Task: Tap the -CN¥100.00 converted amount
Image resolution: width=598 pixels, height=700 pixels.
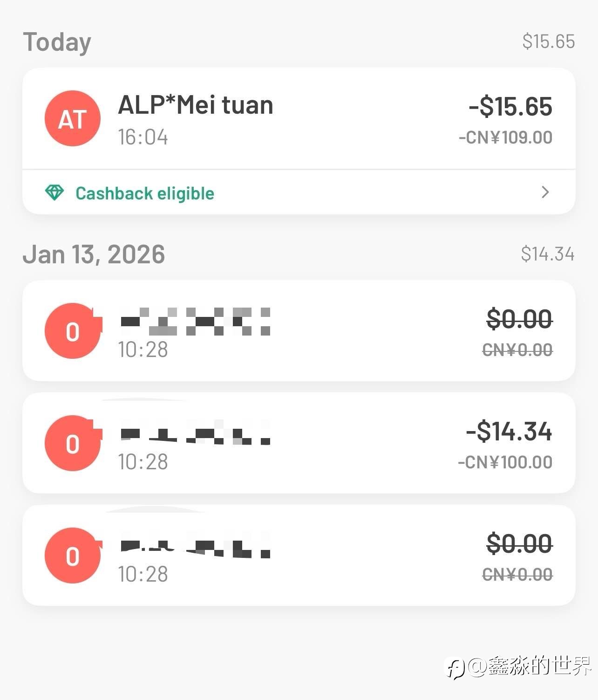Action: click(505, 462)
